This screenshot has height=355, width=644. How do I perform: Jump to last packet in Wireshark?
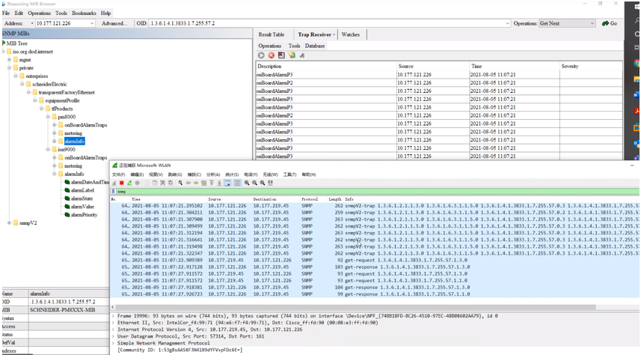point(219,183)
